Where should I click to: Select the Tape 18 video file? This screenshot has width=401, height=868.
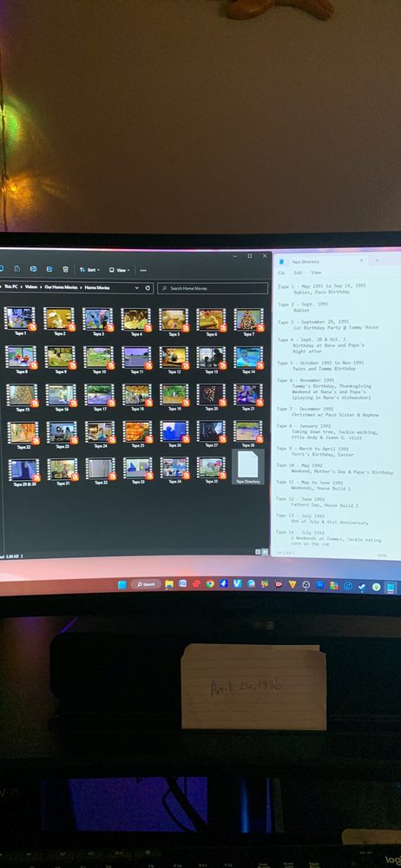tap(137, 395)
